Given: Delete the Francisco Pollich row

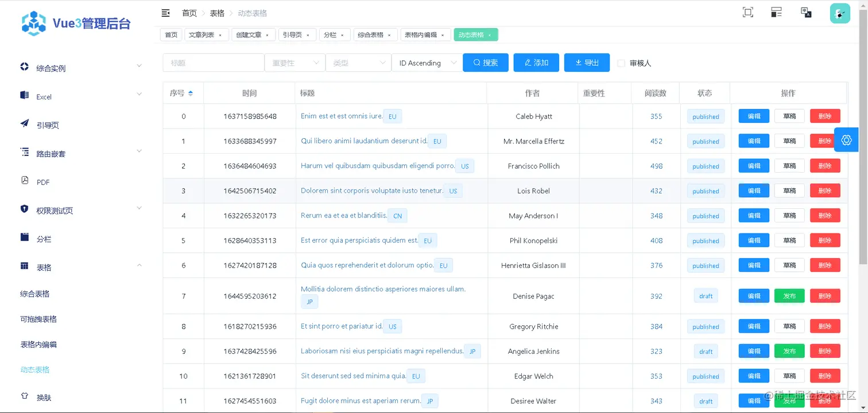Looking at the screenshot, I should click(825, 166).
